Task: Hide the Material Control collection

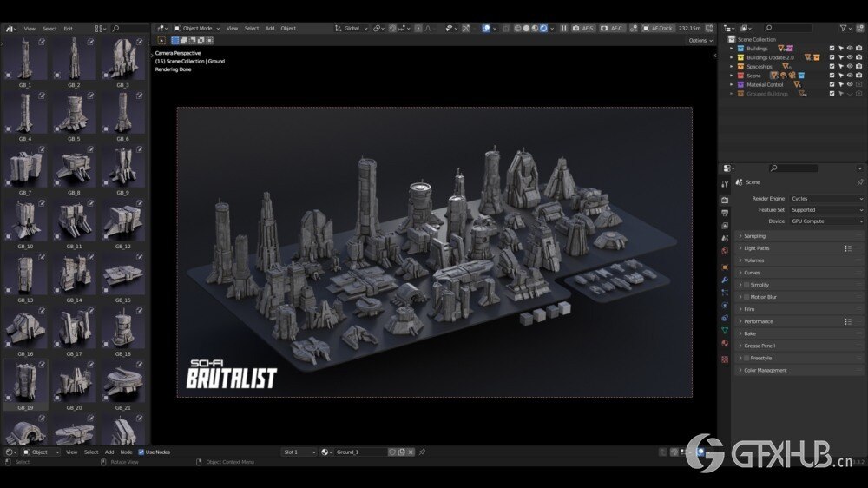Action: 850,85
